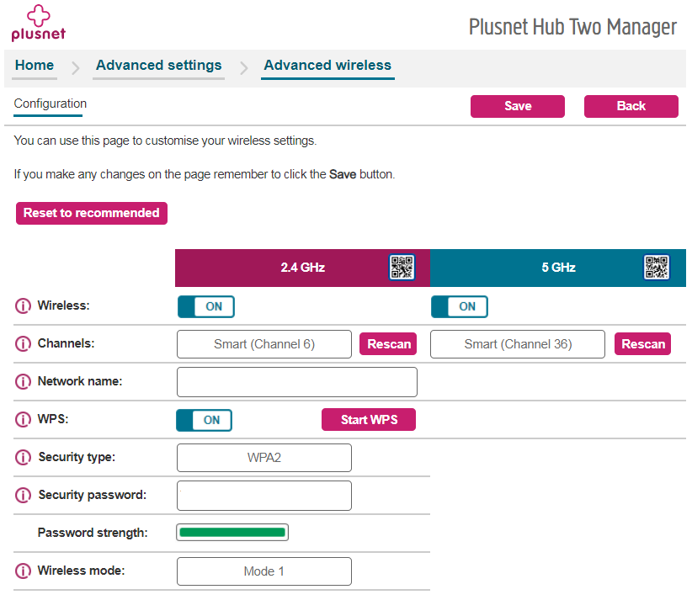The image size is (692, 616).
Task: Open the Mode 1 wireless mode selector
Action: click(x=263, y=571)
